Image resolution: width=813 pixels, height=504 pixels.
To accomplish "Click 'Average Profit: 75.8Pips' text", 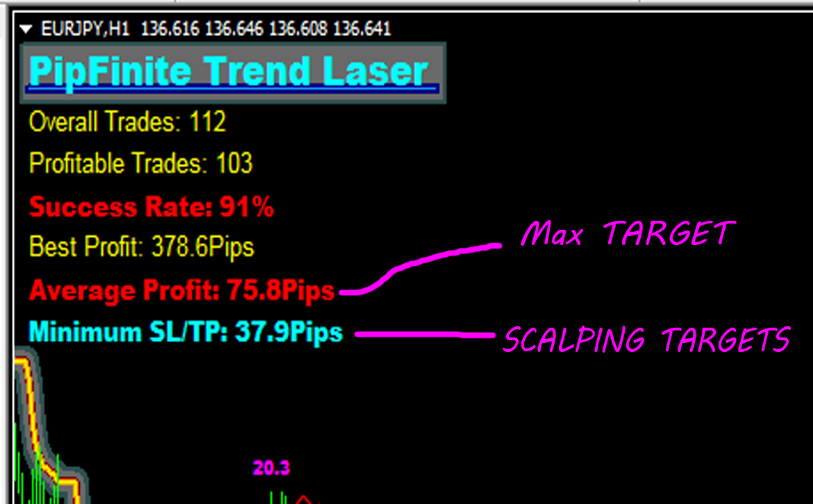I will 182,291.
